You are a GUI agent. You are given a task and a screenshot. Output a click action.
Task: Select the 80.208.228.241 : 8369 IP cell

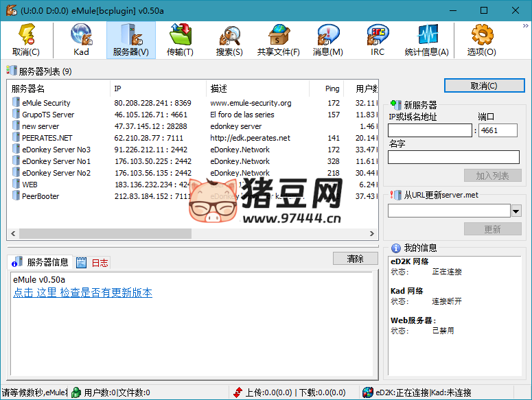152,103
